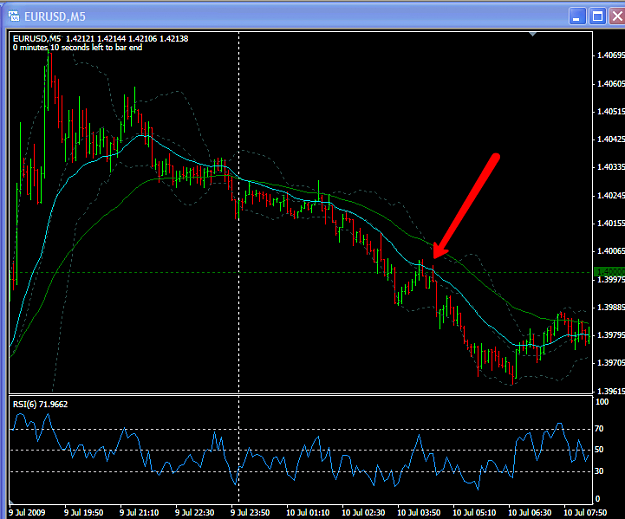Click the RSI(6) 71.9662 indicator label
Image resolution: width=625 pixels, height=519 pixels.
tap(40, 404)
